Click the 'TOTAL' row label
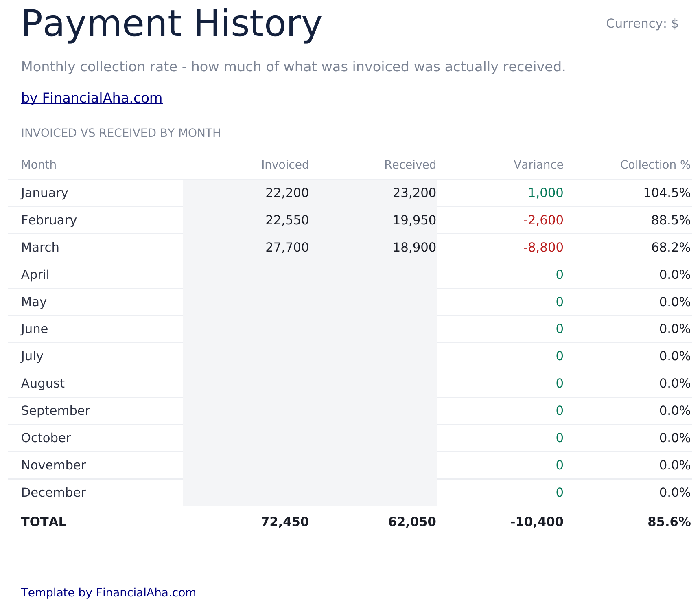Image resolution: width=700 pixels, height=607 pixels. pyautogui.click(x=44, y=522)
